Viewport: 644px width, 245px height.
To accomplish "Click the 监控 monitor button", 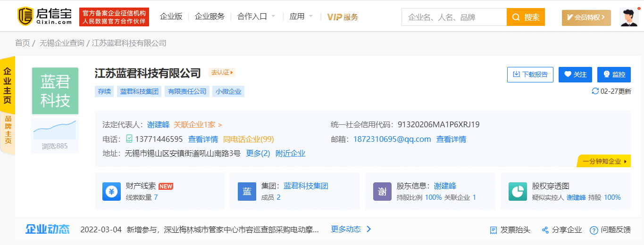I will pos(614,74).
